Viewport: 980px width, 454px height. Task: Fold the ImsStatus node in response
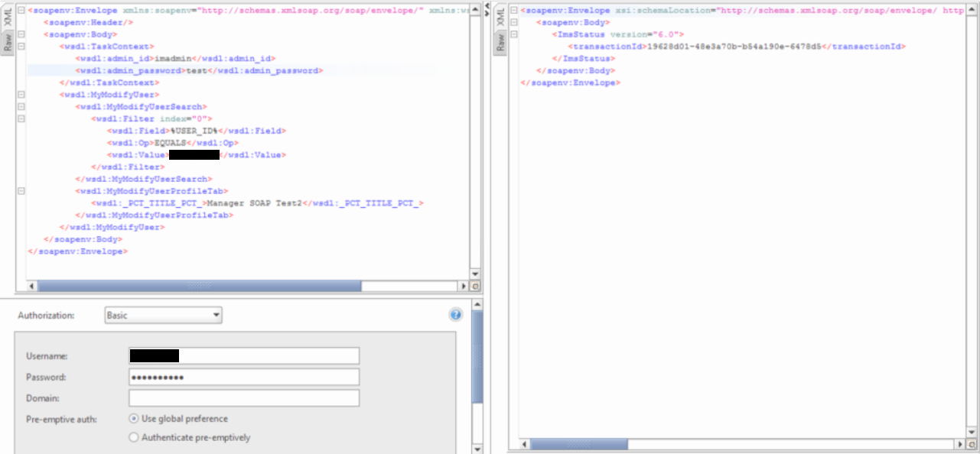[x=513, y=34]
